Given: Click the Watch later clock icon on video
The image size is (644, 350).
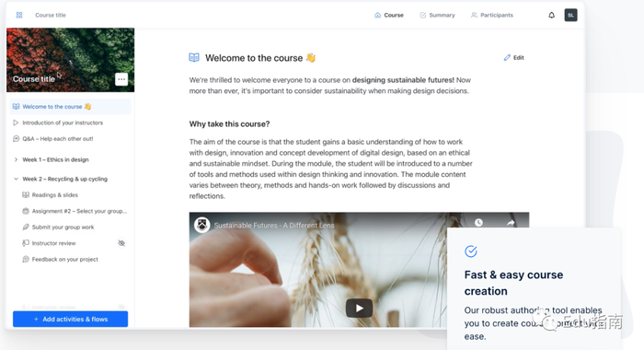Looking at the screenshot, I should tap(478, 223).
